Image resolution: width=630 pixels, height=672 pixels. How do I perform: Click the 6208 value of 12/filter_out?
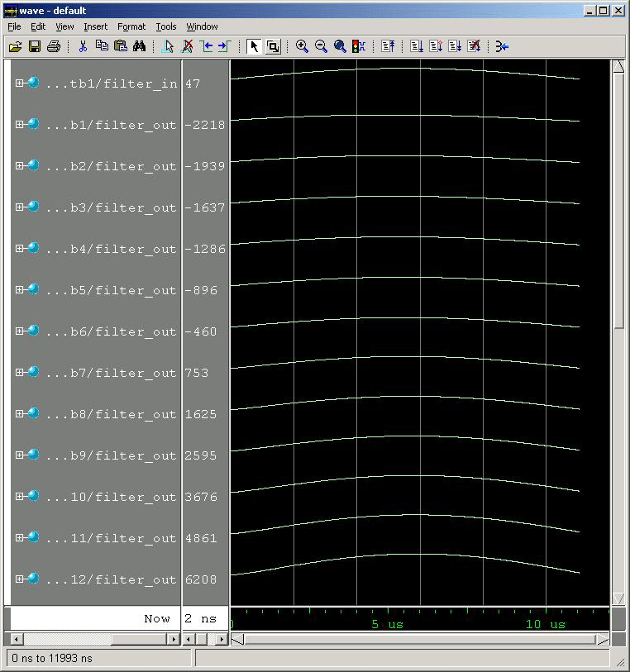201,579
